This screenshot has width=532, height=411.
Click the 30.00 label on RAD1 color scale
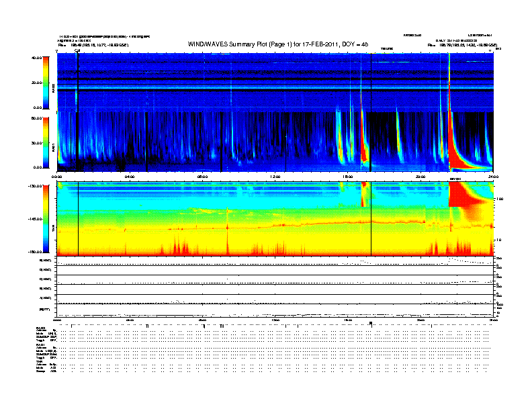[x=37, y=143]
